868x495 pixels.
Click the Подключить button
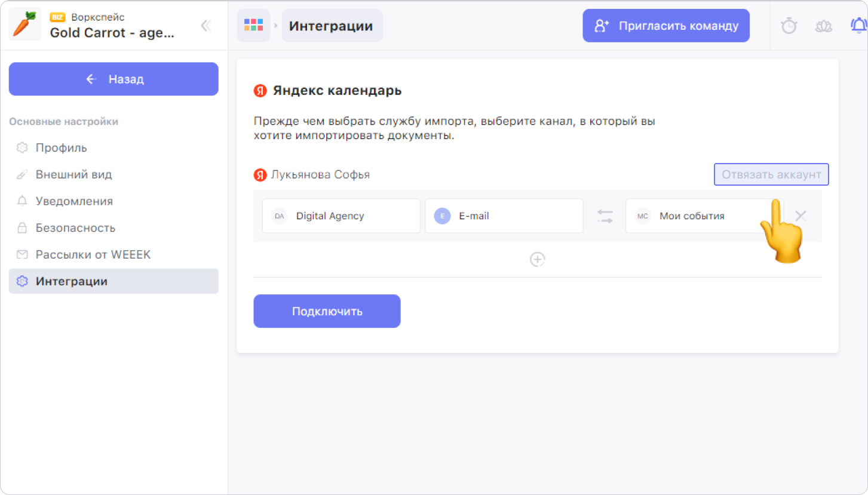pyautogui.click(x=327, y=311)
